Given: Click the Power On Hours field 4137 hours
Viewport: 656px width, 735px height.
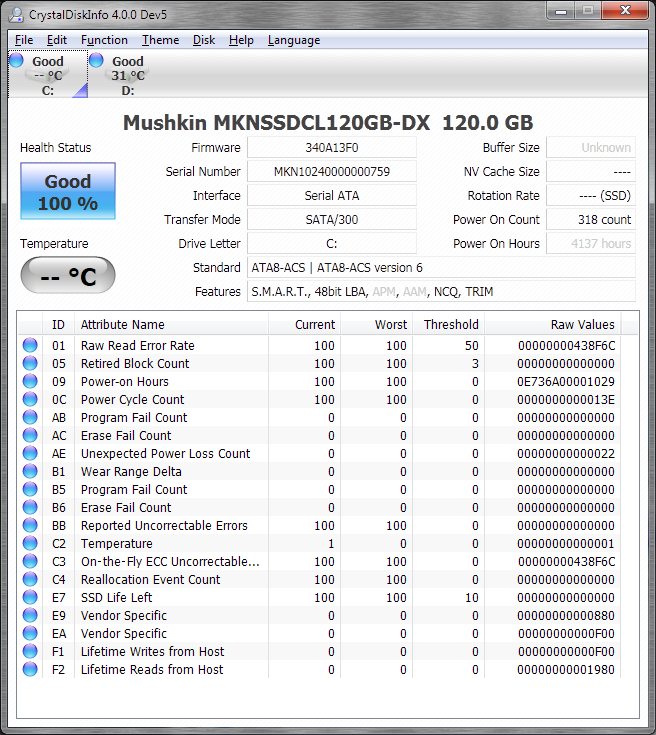Looking at the screenshot, I should (x=591, y=244).
